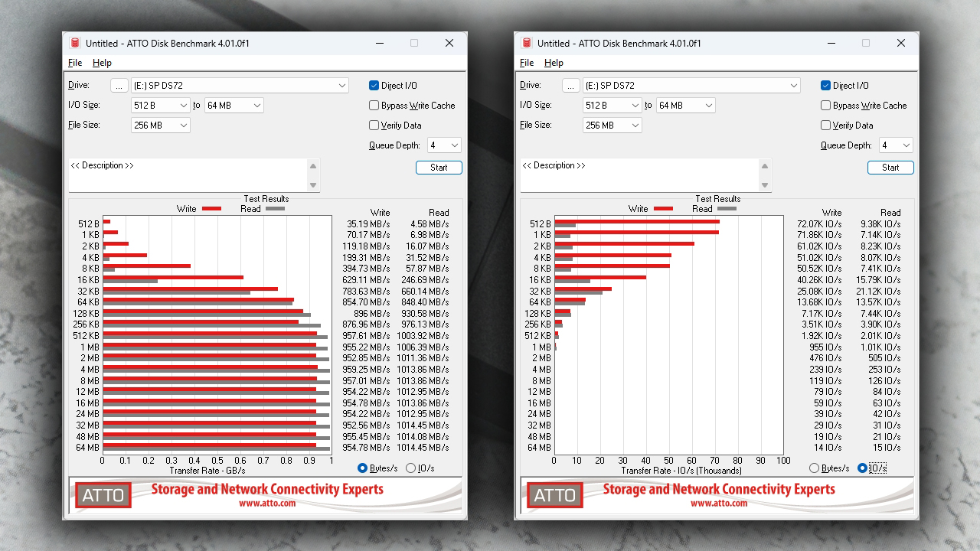Enable Bypass Write Cache in the right window
The image size is (980, 551).
coord(826,106)
